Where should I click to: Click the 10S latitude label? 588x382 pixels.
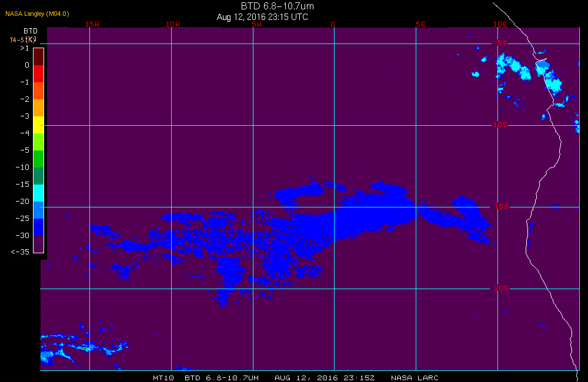click(500, 125)
